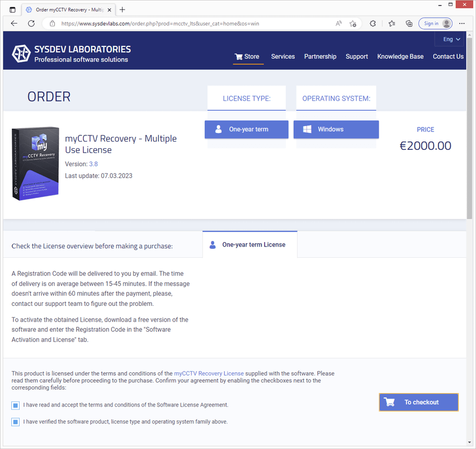
Task: Open the Knowledge Base menu
Action: [x=400, y=56]
